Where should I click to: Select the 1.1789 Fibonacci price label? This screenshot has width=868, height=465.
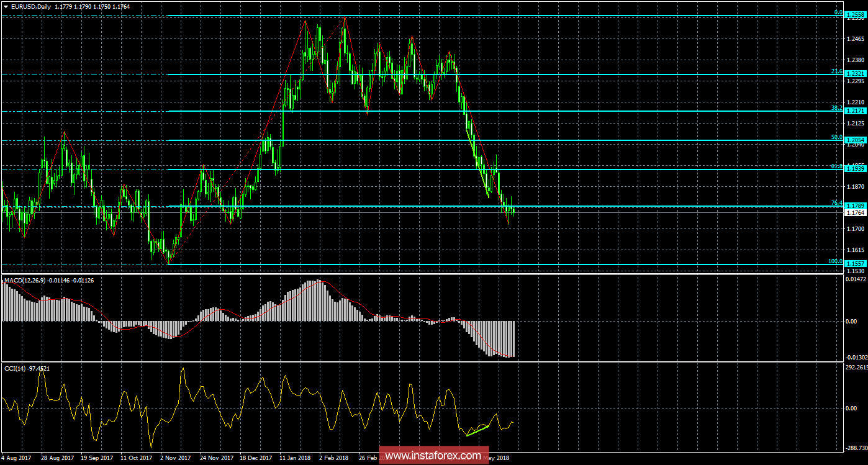click(x=856, y=205)
